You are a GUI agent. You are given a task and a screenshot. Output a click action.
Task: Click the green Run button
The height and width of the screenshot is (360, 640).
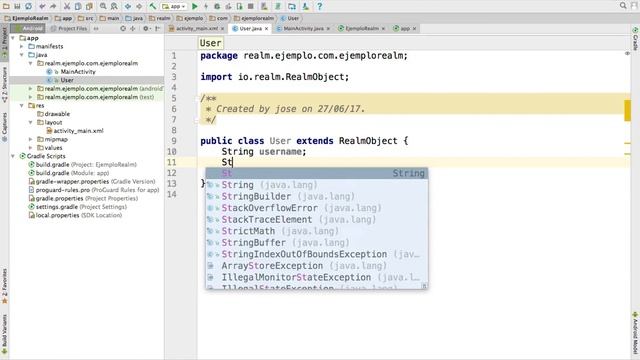[195, 6]
